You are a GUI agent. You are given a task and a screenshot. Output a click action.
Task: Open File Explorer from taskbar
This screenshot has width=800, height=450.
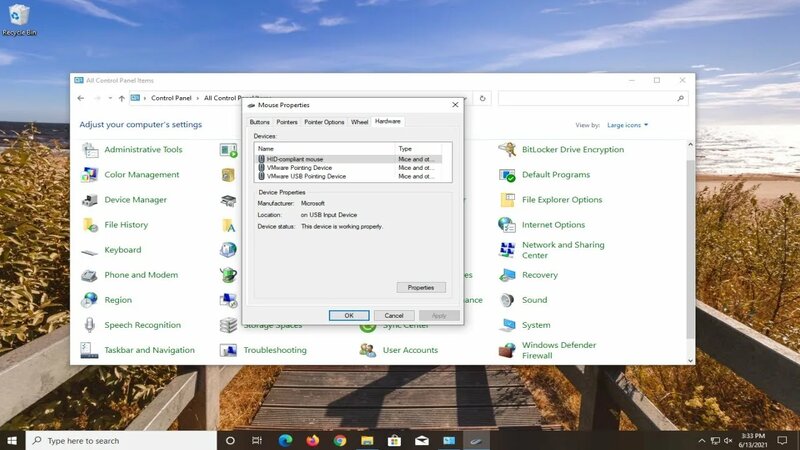click(367, 440)
